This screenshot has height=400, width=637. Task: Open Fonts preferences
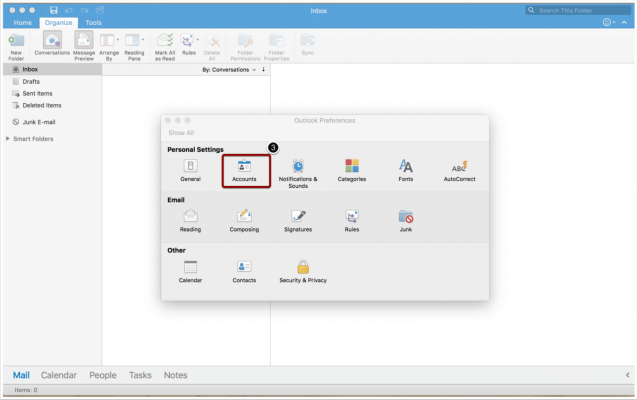[405, 170]
